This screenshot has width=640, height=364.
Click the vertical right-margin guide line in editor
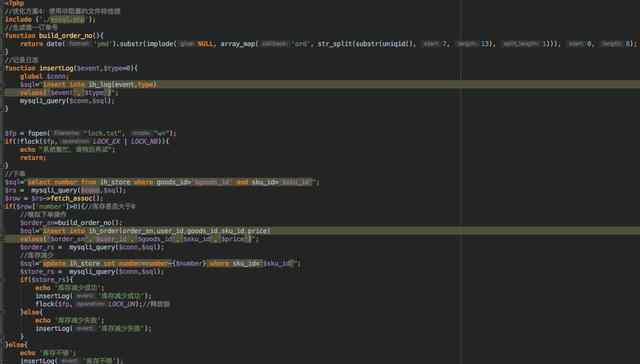(x=462, y=182)
